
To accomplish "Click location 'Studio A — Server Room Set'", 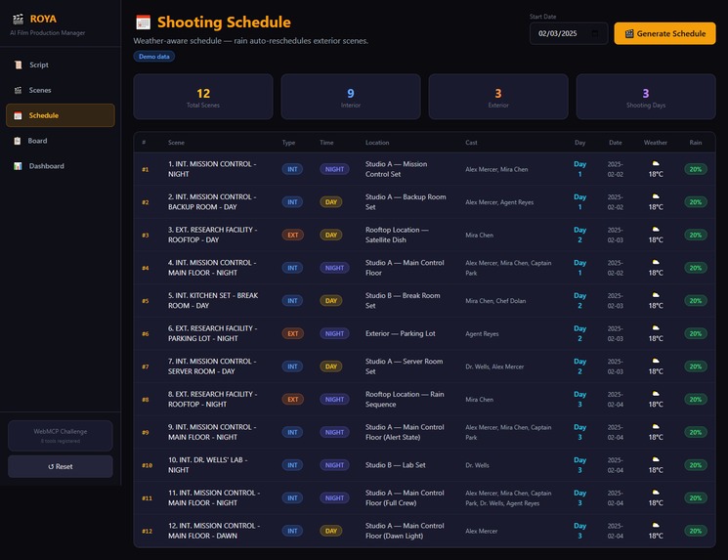I will (404, 366).
